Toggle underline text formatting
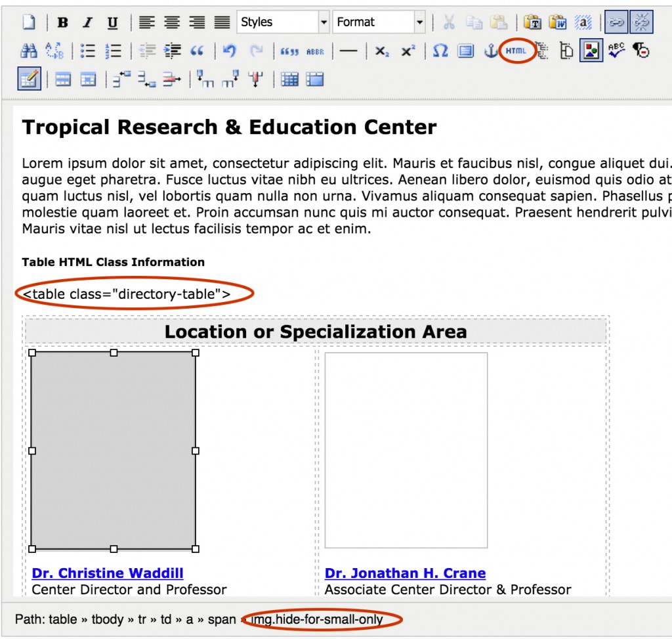This screenshot has height=639, width=672. pos(112,23)
